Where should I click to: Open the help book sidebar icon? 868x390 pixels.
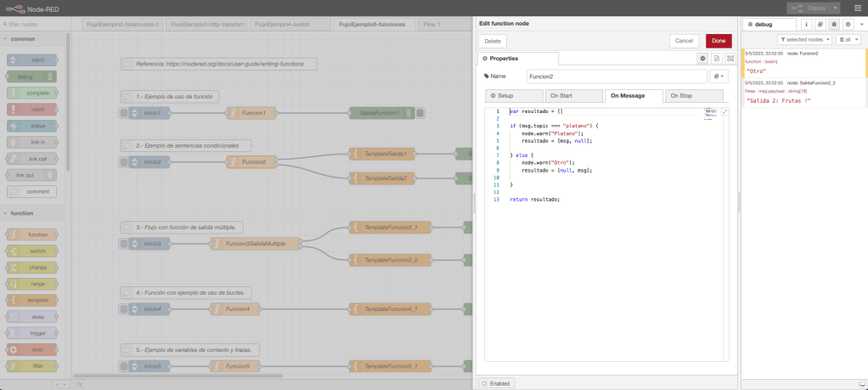click(x=820, y=25)
